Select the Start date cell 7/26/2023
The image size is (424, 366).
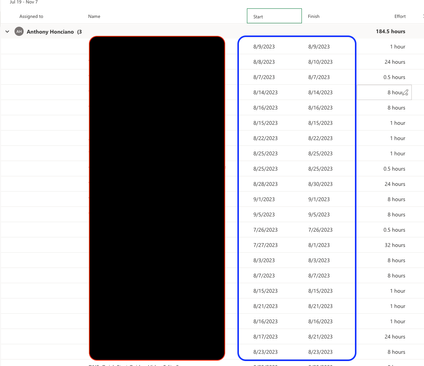(265, 230)
